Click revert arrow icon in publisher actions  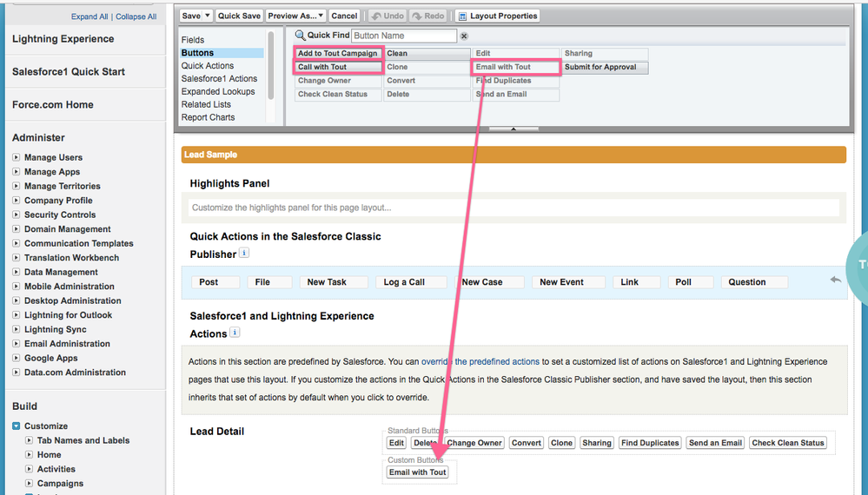coord(835,280)
